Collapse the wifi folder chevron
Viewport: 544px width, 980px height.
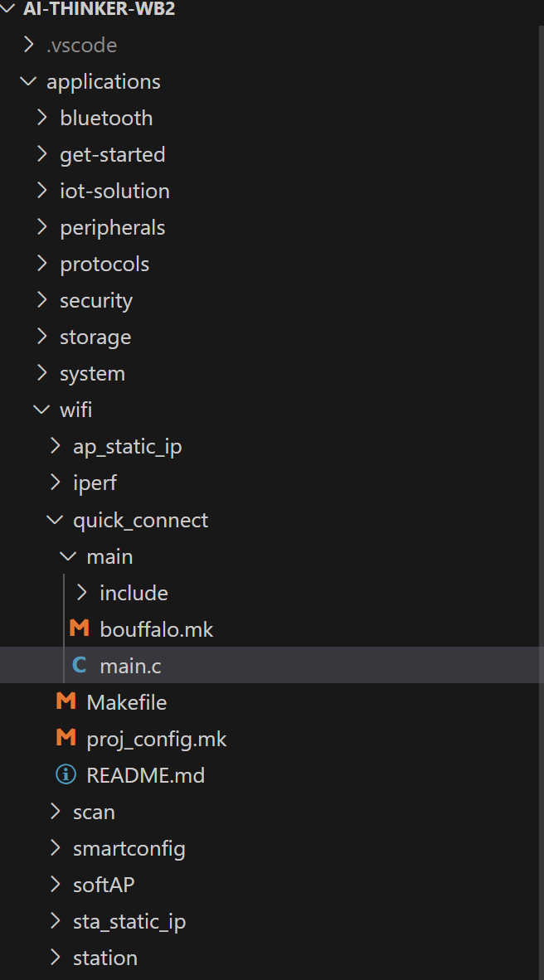point(42,410)
